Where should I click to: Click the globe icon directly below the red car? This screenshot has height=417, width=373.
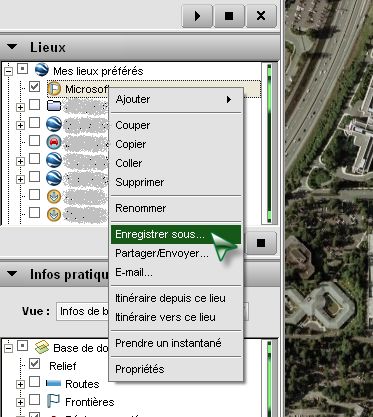click(54, 160)
